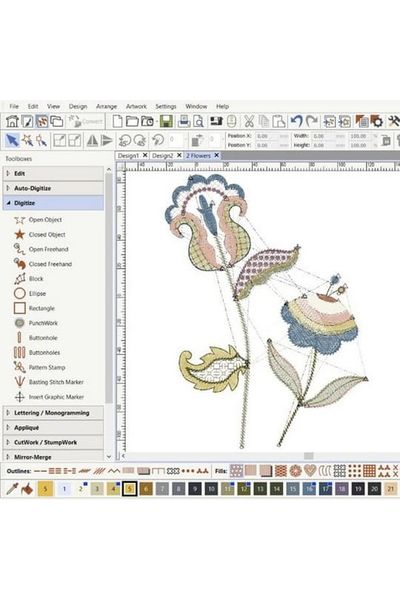The height and width of the screenshot is (600, 400).
Task: Click the horizontal canvas scrollbar thumb
Action: click(309, 456)
